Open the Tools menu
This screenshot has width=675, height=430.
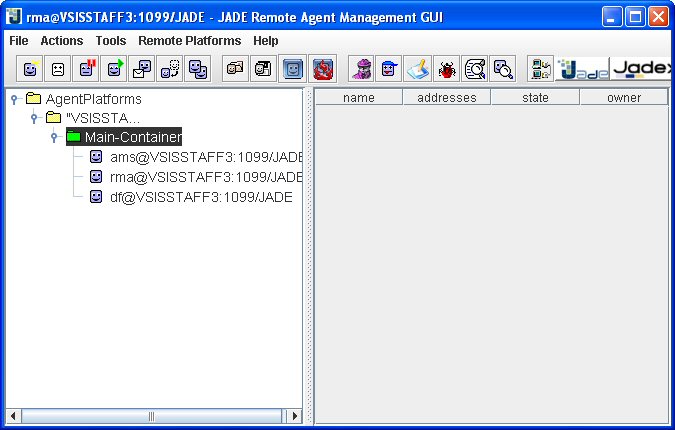(111, 40)
